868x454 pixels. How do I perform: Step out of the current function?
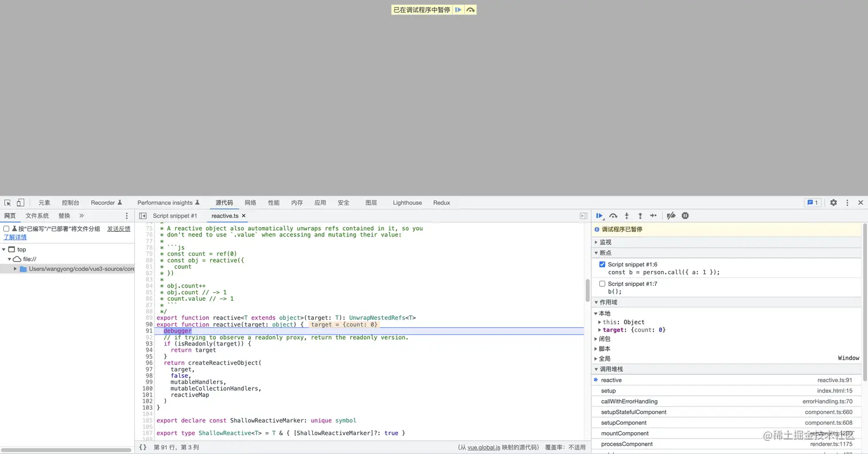[x=640, y=216]
